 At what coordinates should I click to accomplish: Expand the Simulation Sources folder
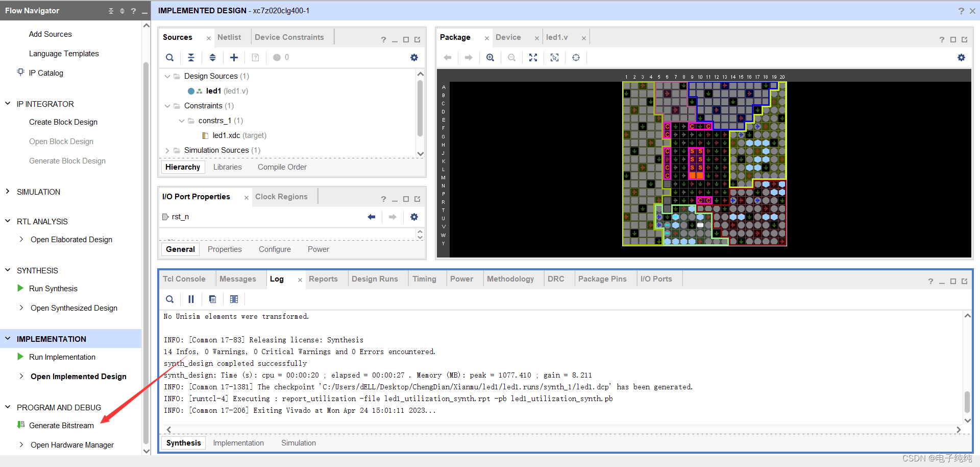point(167,150)
